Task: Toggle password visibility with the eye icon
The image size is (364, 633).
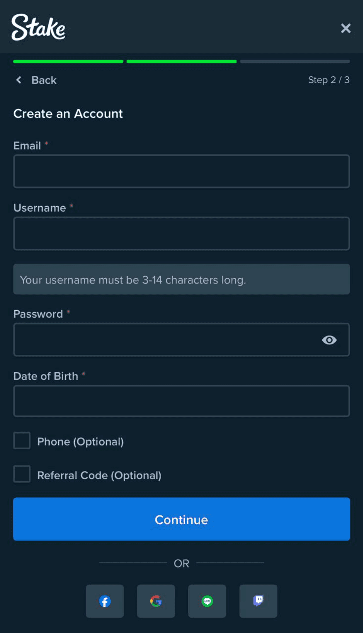Action: [x=329, y=340]
